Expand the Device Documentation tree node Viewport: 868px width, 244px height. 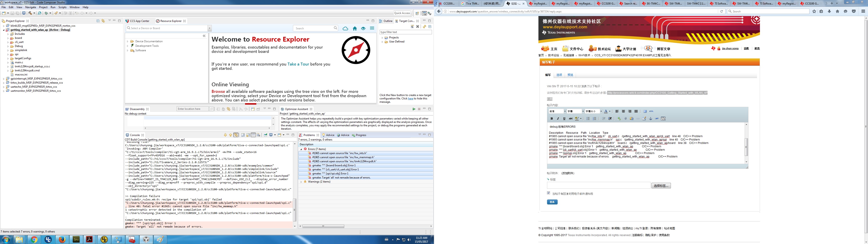coord(128,41)
